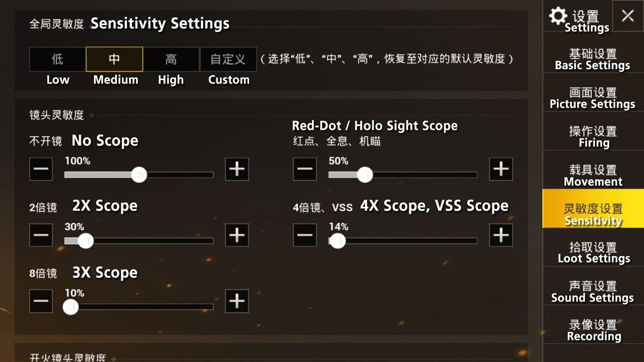Increase Red-Dot Holo Sight sensitivity with plus
Viewport: 644px width, 362px height.
(501, 169)
